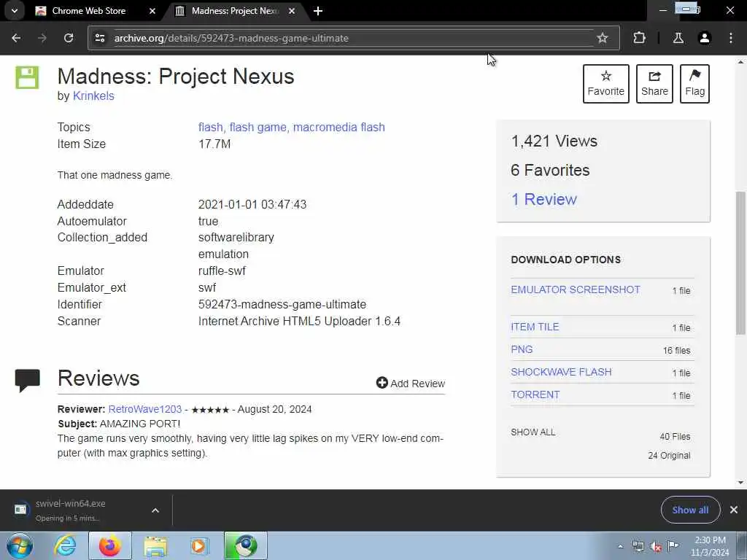Click the identifier value 592473-madness-game-ultimate
The height and width of the screenshot is (560, 747).
[282, 304]
